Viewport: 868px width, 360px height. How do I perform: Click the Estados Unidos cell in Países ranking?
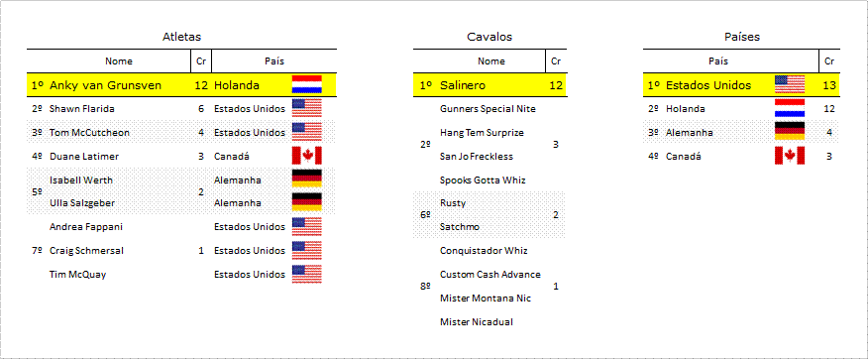pyautogui.click(x=708, y=85)
